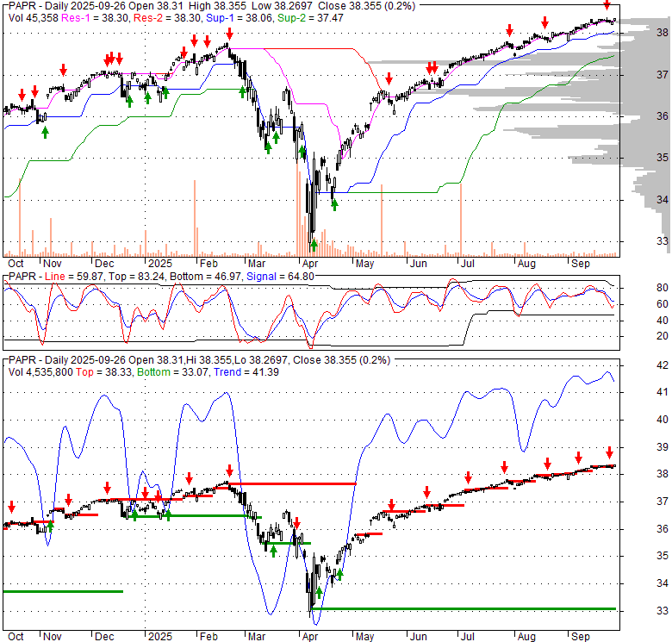
Task: Select the Top = 83.24 indicator label
Action: point(137,277)
